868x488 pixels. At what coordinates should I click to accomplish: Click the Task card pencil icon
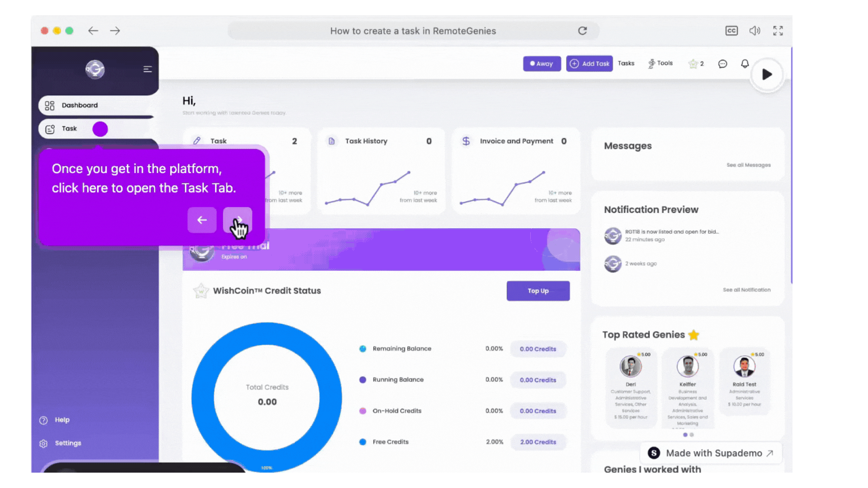197,141
